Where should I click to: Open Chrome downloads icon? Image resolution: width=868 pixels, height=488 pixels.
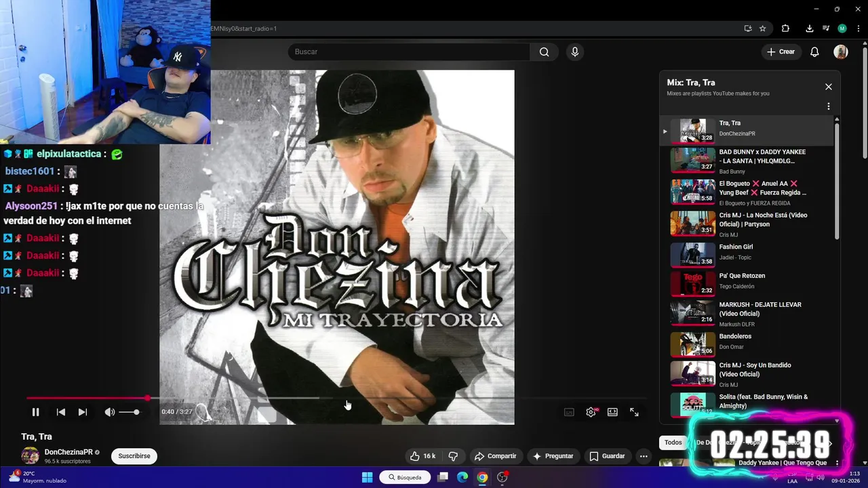click(x=809, y=28)
